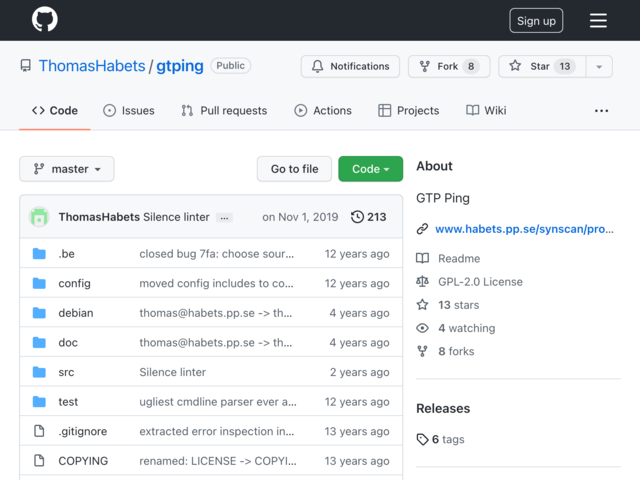Switch to the Wiki tab
Screen dimensions: 640x480
point(486,111)
